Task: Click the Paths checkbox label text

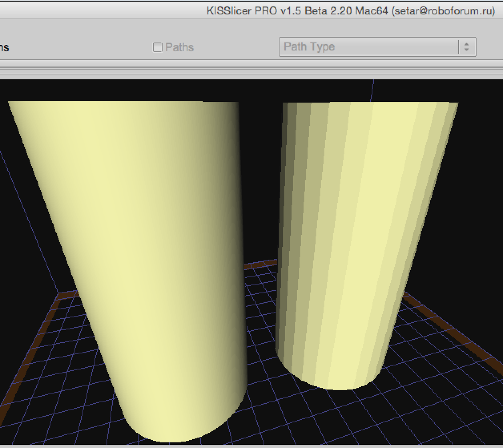Action: point(179,47)
